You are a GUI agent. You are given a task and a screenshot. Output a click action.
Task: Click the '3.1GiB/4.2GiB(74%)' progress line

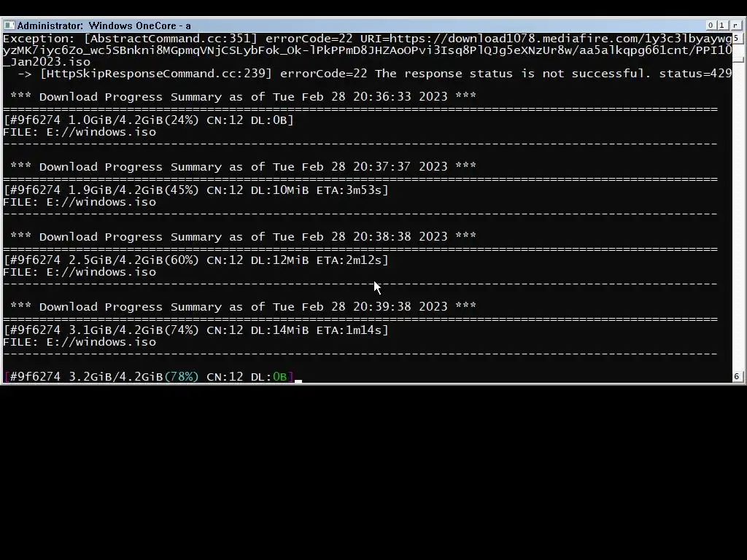click(x=196, y=330)
